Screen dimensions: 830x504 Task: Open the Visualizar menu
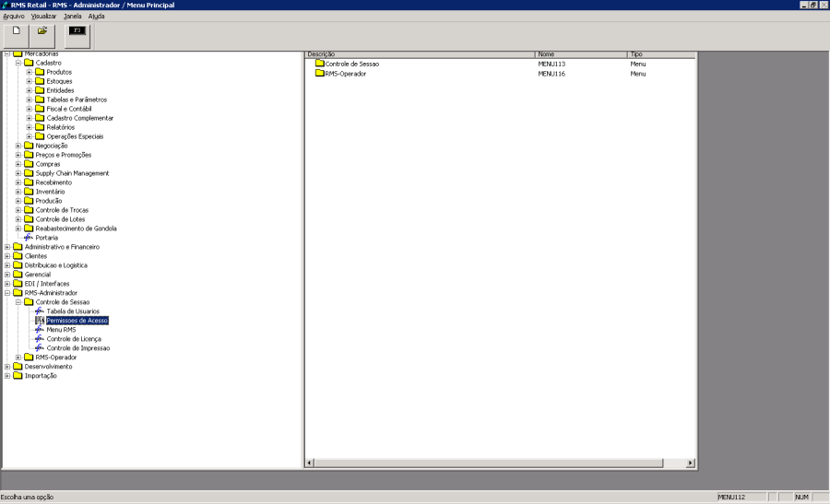point(43,17)
